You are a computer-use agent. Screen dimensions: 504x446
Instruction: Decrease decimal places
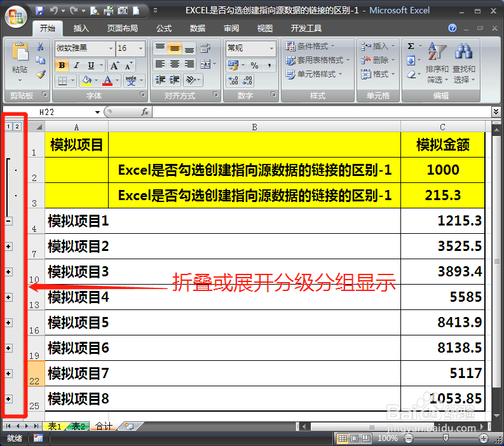pos(247,80)
